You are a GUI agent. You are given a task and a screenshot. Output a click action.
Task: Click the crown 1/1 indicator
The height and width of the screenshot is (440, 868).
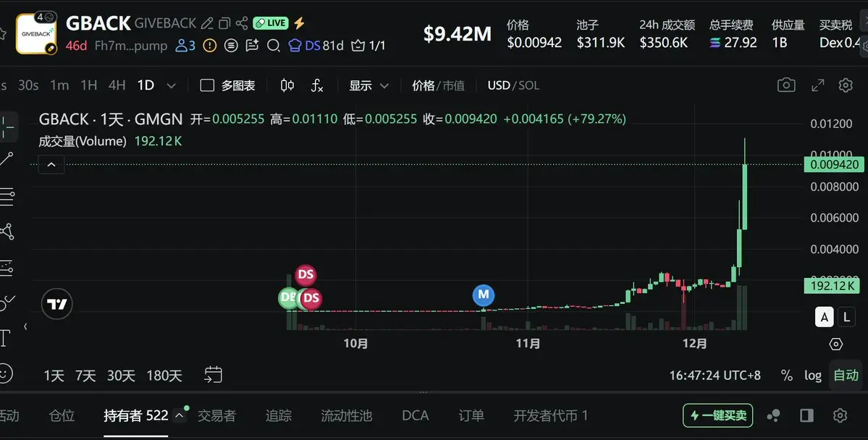click(x=368, y=46)
